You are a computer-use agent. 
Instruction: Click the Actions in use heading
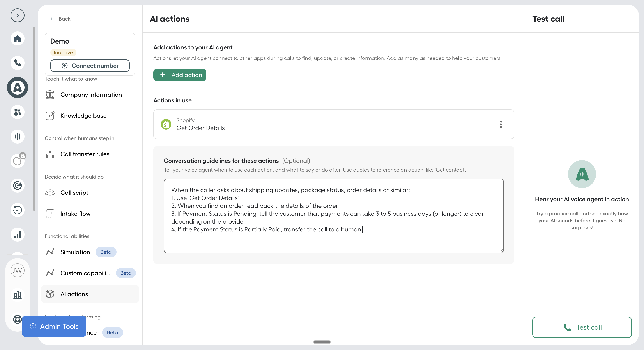pos(173,100)
